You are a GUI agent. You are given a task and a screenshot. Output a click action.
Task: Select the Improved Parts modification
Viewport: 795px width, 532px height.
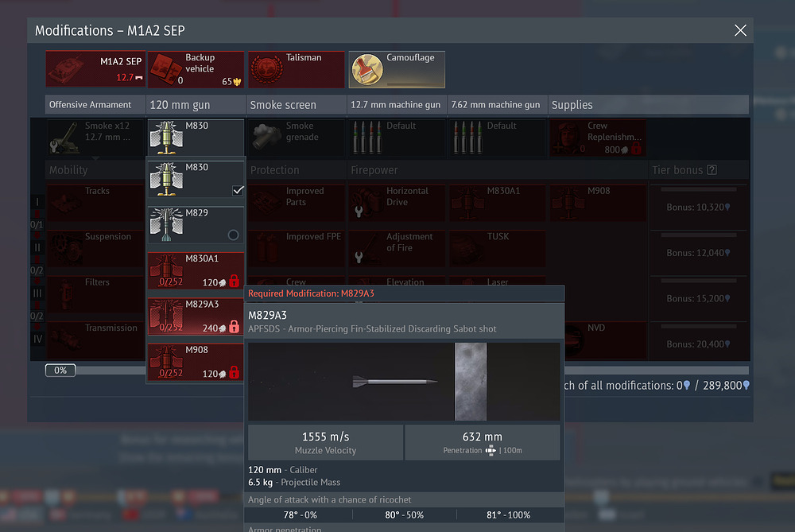pyautogui.click(x=296, y=203)
